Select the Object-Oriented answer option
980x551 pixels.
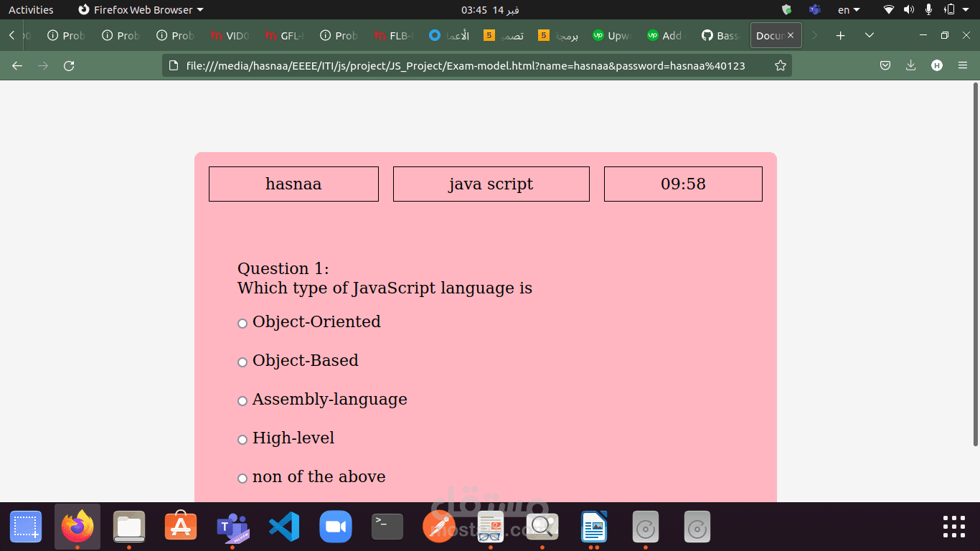242,324
